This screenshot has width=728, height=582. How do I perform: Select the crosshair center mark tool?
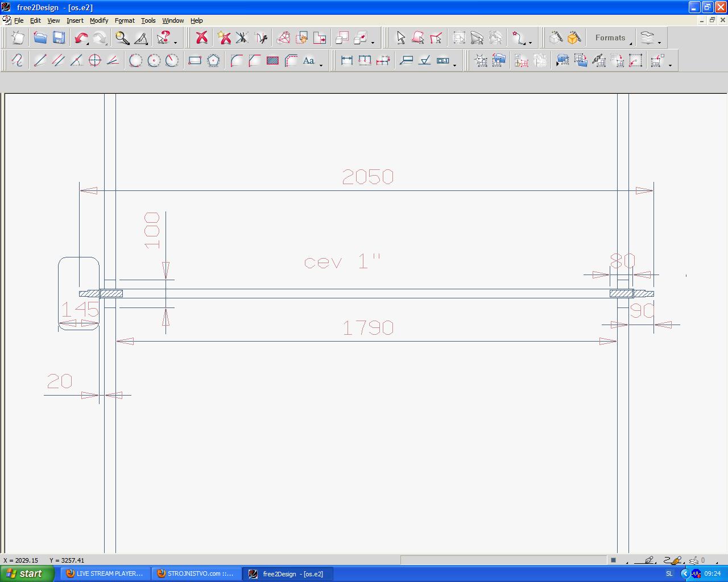click(x=94, y=60)
